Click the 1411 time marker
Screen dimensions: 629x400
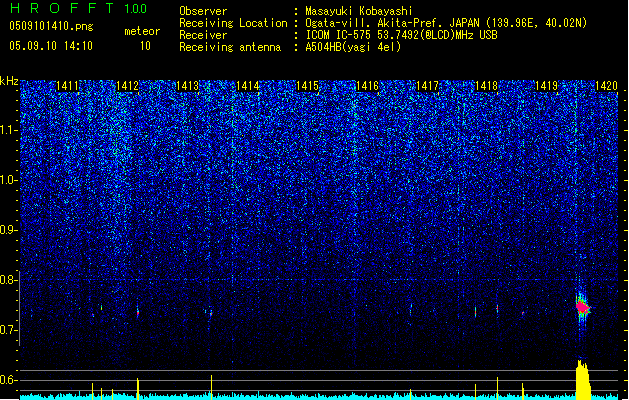pyautogui.click(x=67, y=86)
